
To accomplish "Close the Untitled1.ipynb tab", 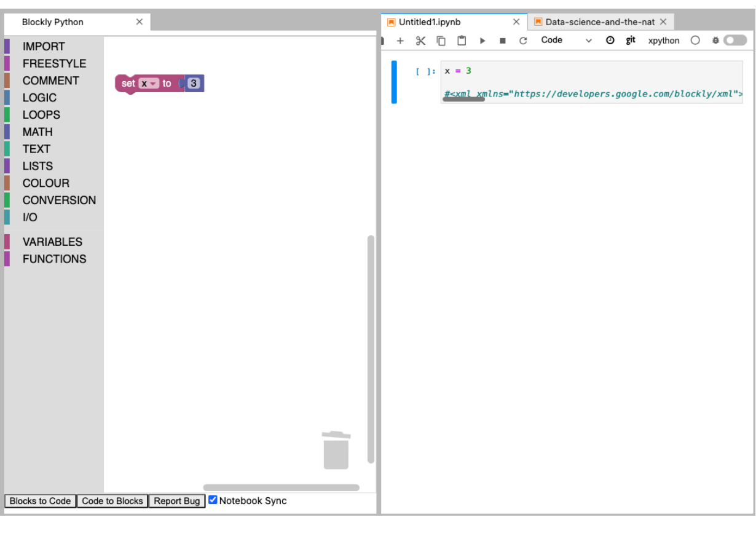I will (x=516, y=22).
